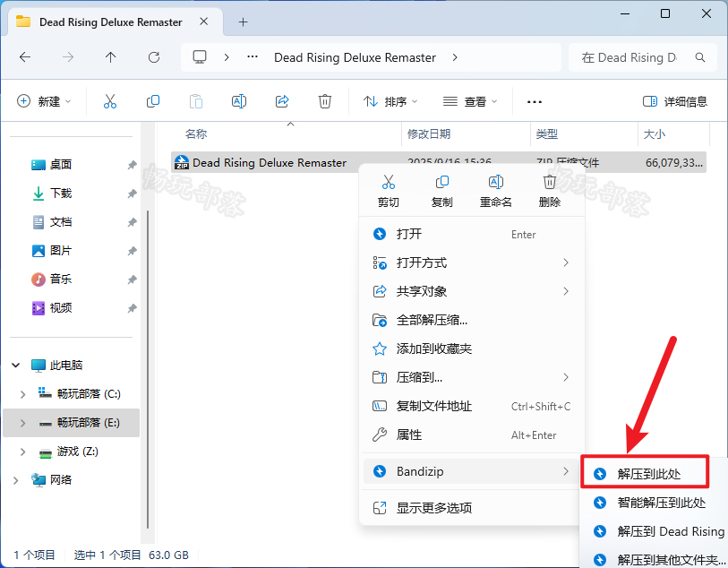This screenshot has height=568, width=728.
Task: Click the Delete trash icon in the toolbar
Action: tap(325, 101)
